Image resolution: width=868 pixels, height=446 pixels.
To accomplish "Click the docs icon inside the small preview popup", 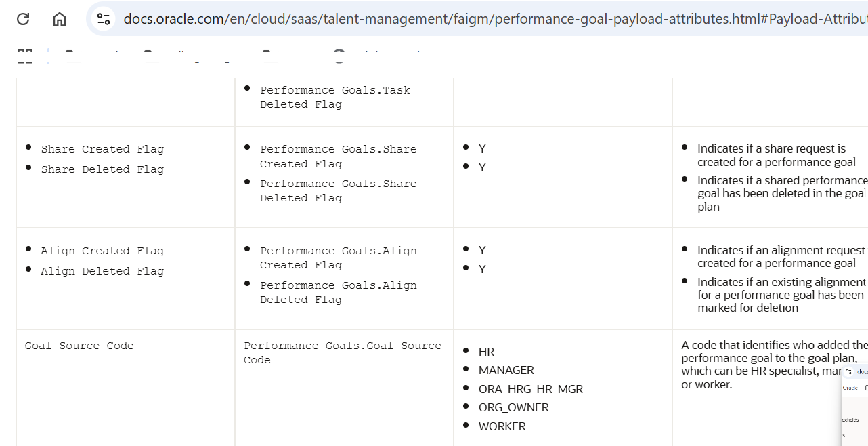I will (861, 372).
